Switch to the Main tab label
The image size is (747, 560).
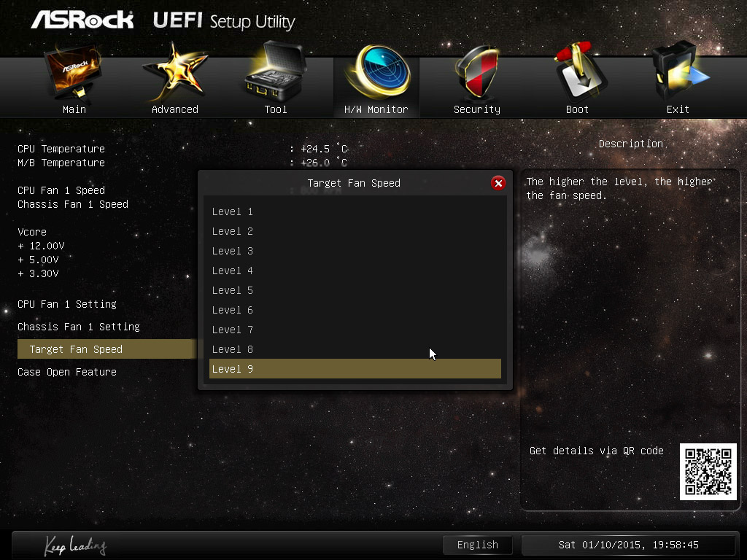pyautogui.click(x=74, y=109)
